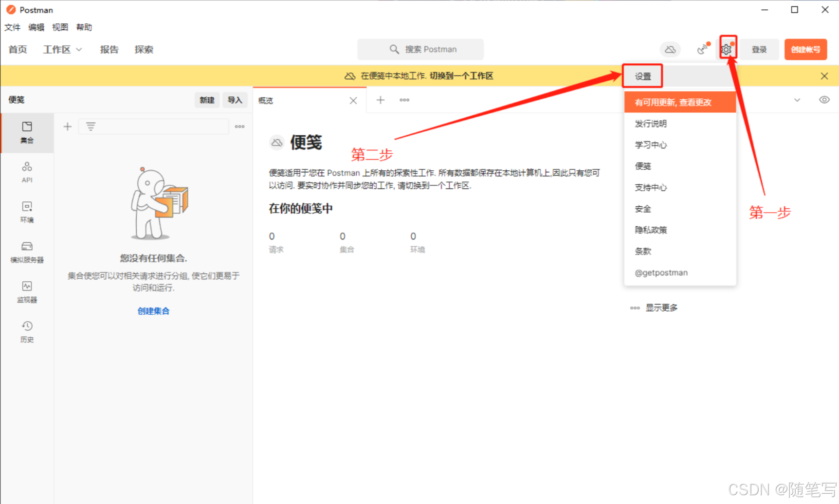Viewport: 839px width, 504px height.
Task: Click the 0 集合 count
Action: (347, 242)
